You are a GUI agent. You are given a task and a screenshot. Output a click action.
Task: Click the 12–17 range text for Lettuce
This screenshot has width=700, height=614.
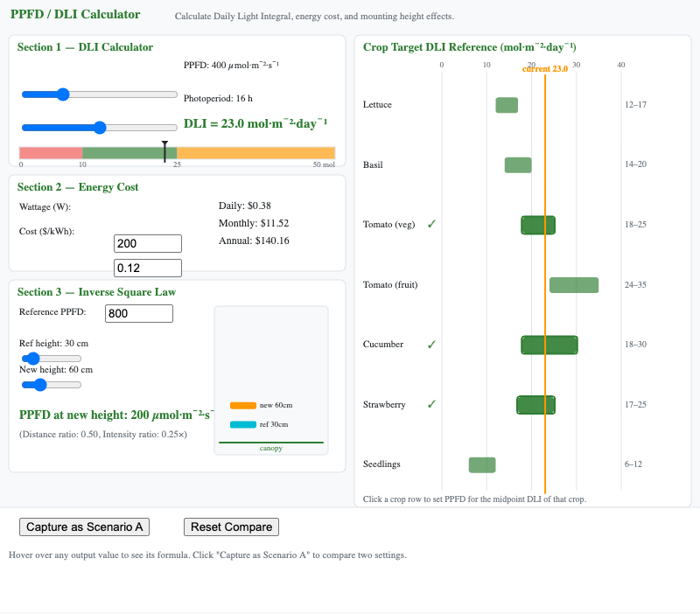click(635, 105)
